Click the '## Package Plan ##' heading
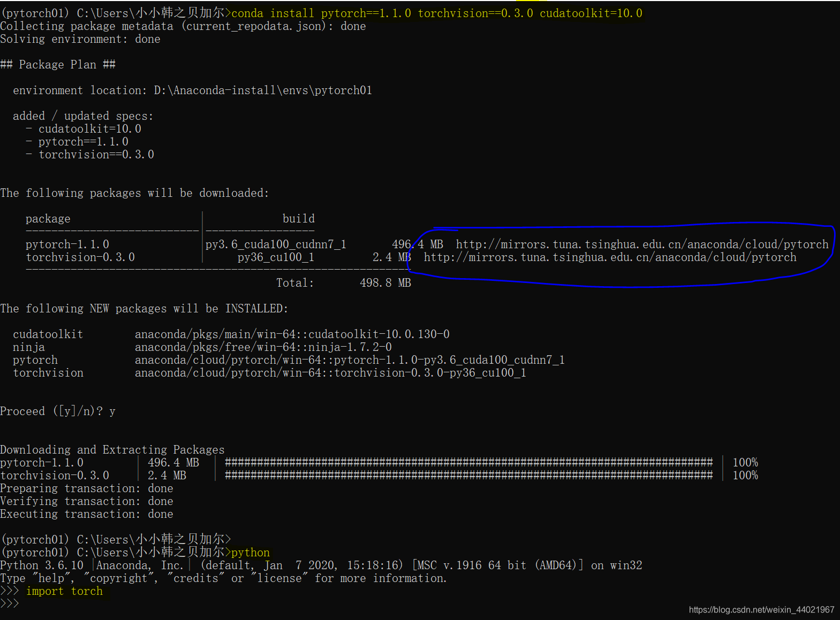Viewport: 840px width, 620px height. tap(58, 64)
